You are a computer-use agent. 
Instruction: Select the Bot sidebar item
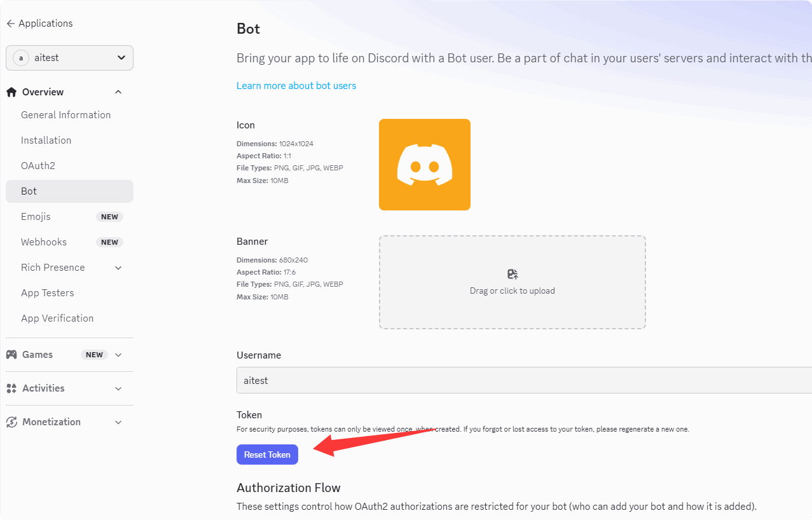(x=69, y=191)
